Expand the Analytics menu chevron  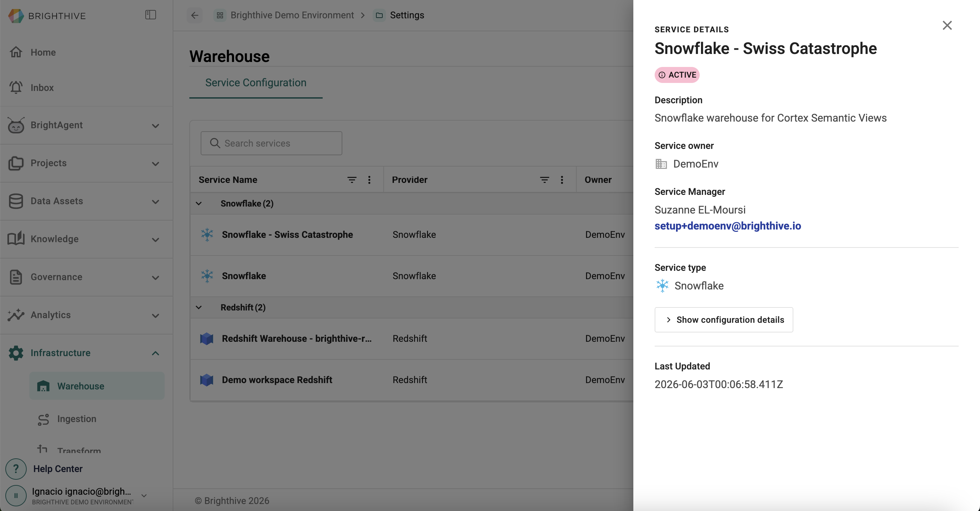pyautogui.click(x=155, y=315)
